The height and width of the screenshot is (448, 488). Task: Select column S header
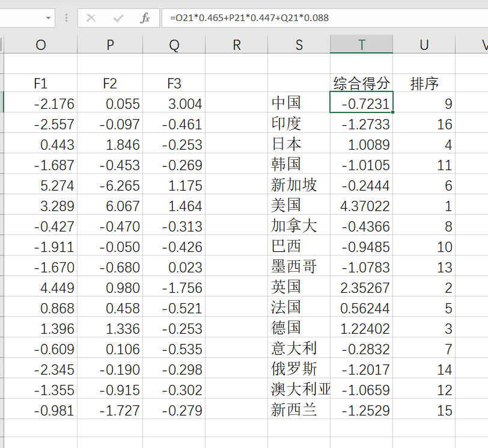click(x=299, y=44)
